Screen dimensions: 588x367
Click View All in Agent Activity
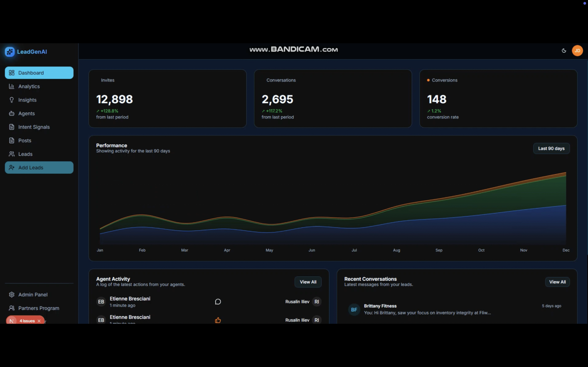pos(308,282)
